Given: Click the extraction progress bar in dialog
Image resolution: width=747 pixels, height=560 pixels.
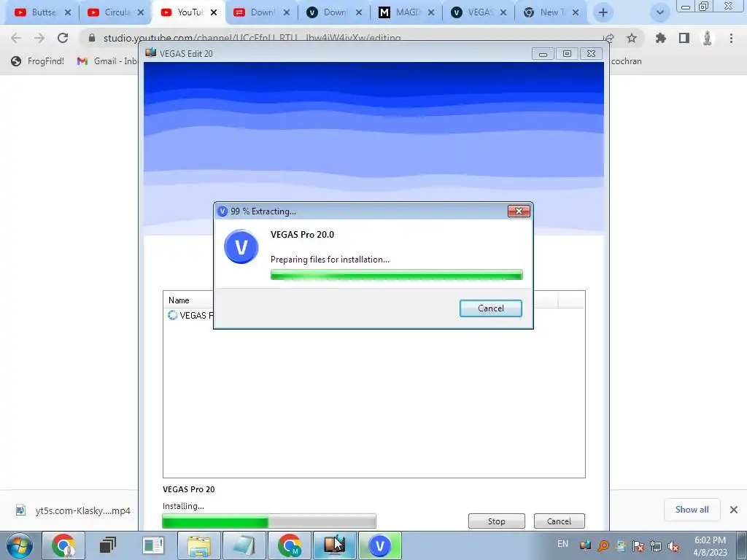Looking at the screenshot, I should coord(396,275).
